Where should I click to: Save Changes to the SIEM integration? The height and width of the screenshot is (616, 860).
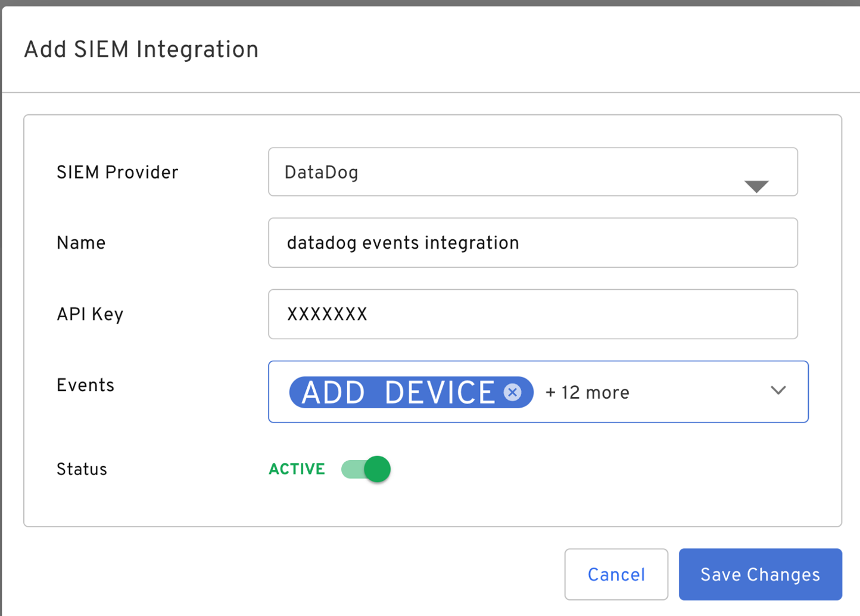760,574
